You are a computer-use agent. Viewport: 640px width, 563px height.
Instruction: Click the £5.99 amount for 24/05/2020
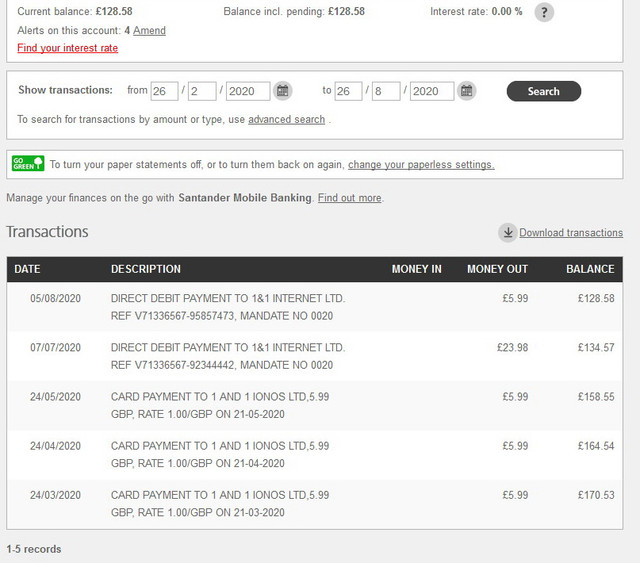pyautogui.click(x=516, y=397)
